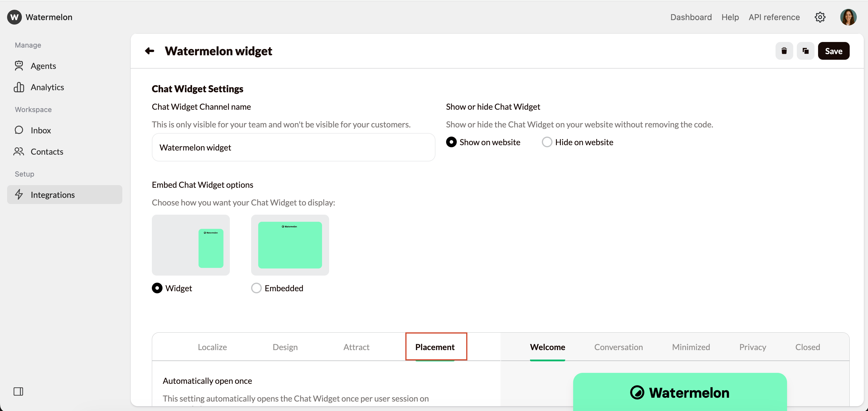The height and width of the screenshot is (411, 868).
Task: Go to Analytics in the sidebar
Action: 64,87
